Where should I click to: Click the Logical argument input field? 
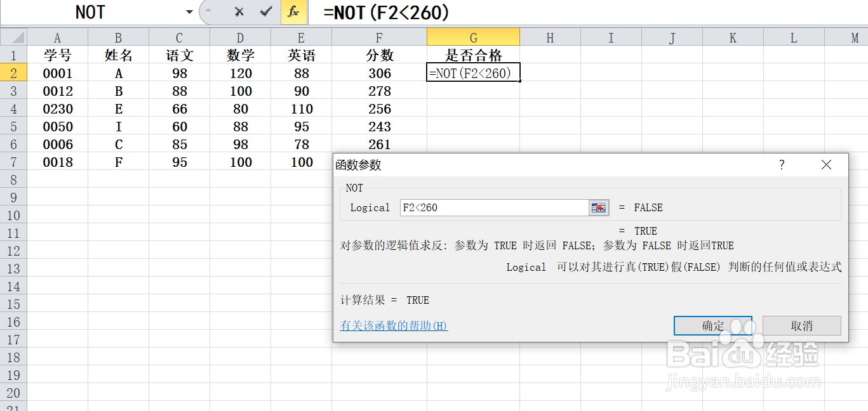(x=495, y=207)
